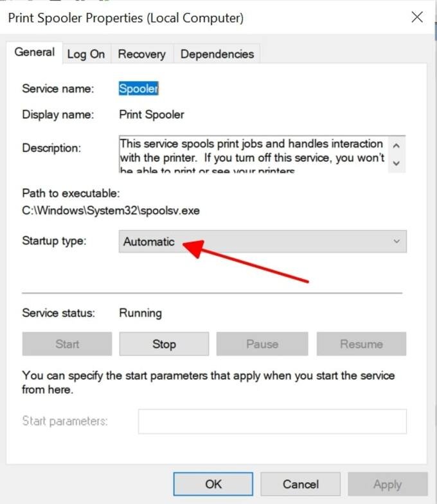
Task: Click the Apply button
Action: coord(388,484)
